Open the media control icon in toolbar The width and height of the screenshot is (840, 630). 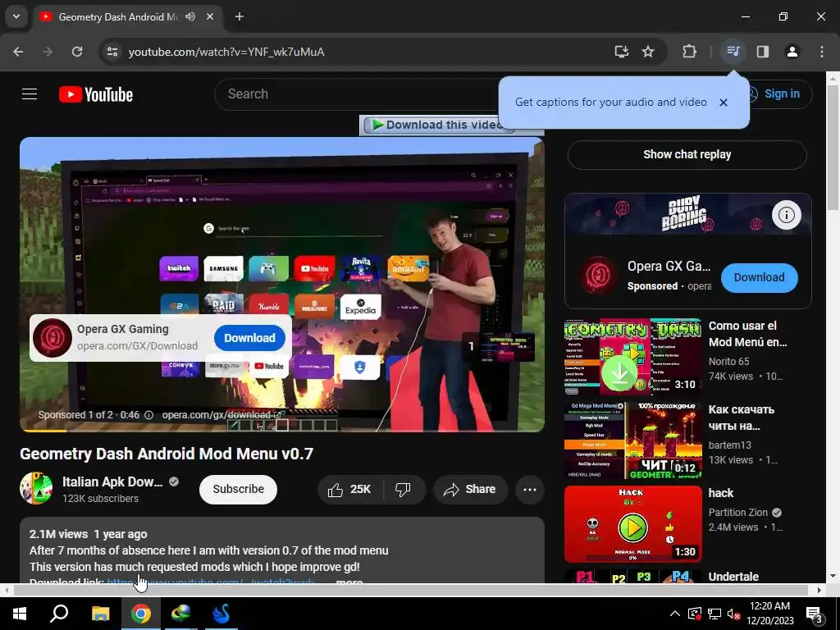pos(733,52)
